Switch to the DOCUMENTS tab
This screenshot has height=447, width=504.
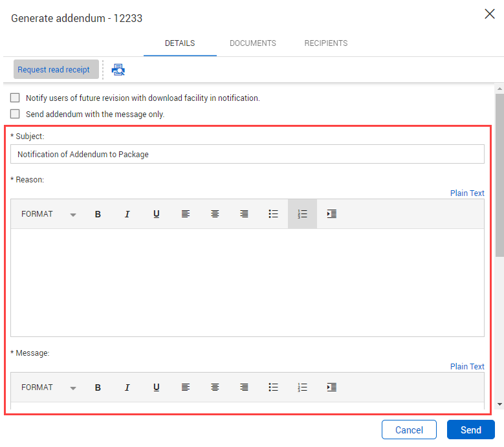[x=253, y=43]
